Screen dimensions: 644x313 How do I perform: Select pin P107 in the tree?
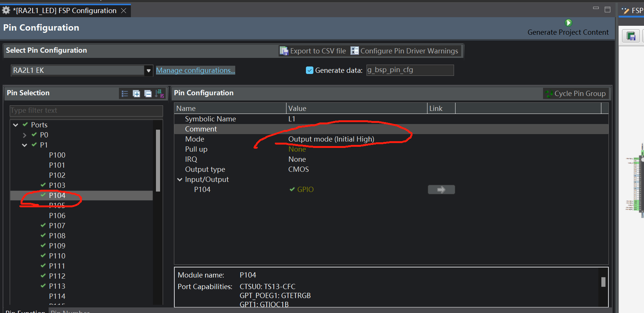tap(57, 226)
